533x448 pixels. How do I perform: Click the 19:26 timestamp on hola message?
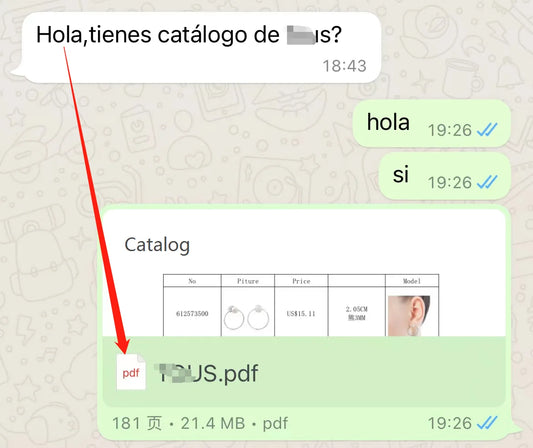click(450, 130)
